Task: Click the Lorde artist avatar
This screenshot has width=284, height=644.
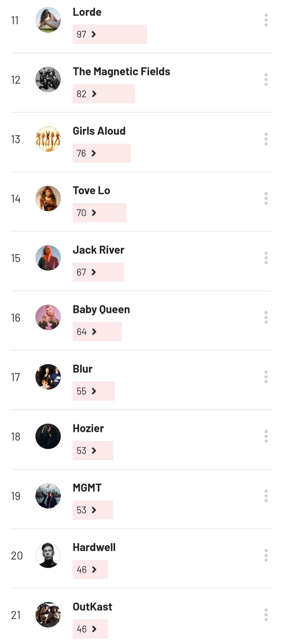Action: click(48, 20)
